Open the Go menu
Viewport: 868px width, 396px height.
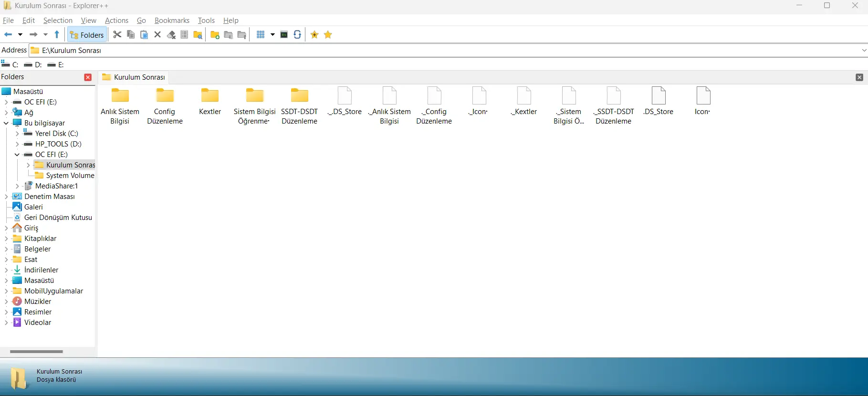point(141,21)
